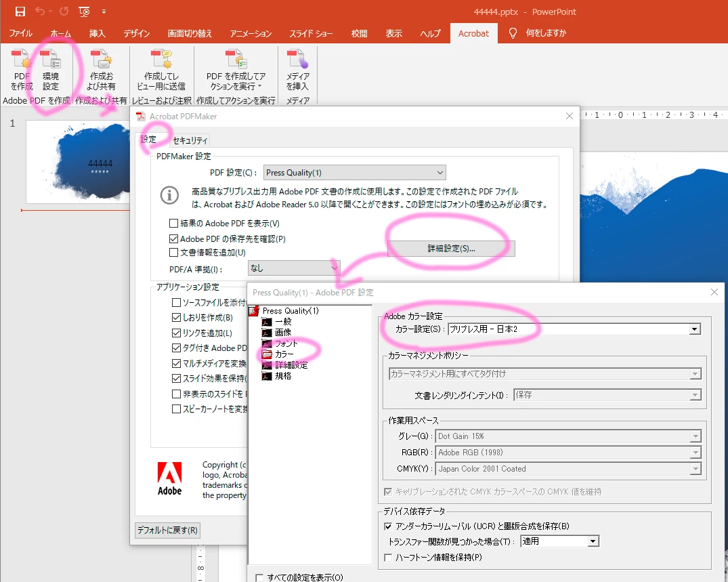The image size is (728, 582).
Task: Select the Acrobat ribbon tab
Action: [x=473, y=33]
